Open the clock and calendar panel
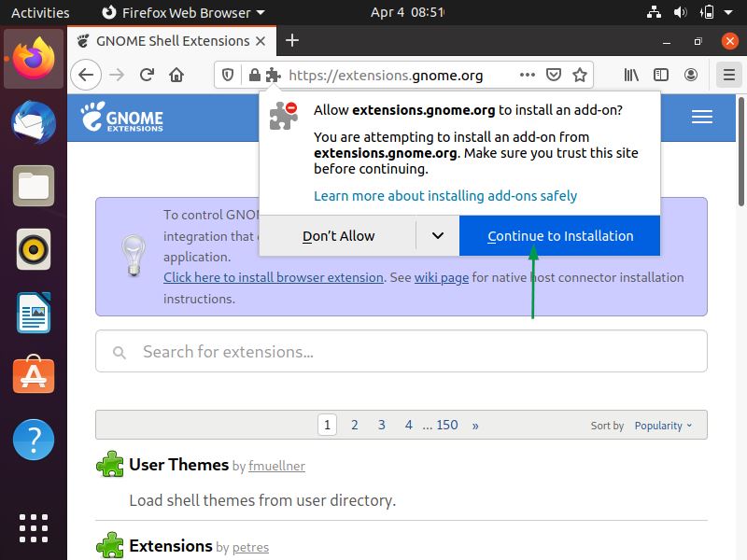Viewport: 747px width, 560px height. [x=407, y=12]
